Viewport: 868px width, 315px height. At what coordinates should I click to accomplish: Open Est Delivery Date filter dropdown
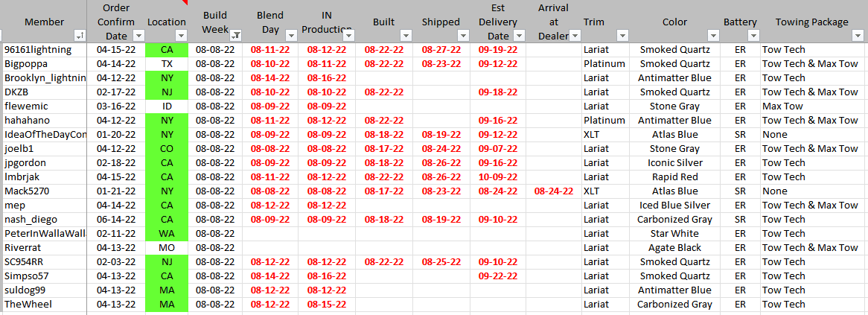click(x=519, y=36)
